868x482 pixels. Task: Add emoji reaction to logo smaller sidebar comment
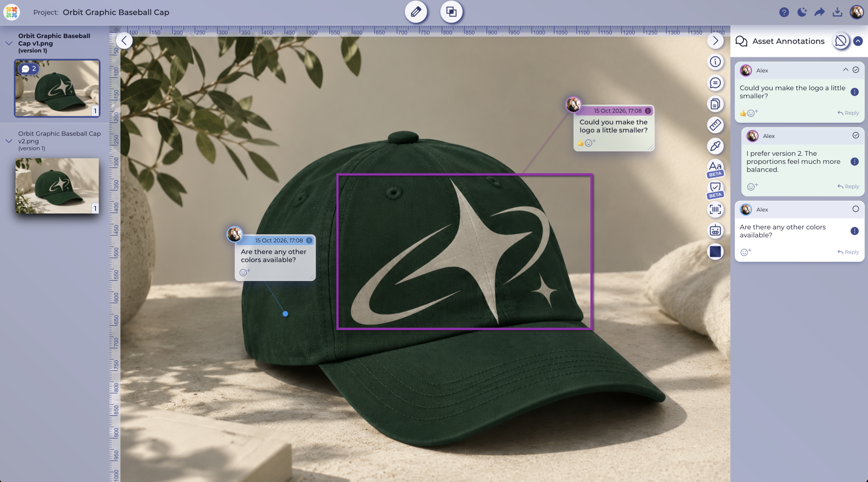(x=752, y=113)
